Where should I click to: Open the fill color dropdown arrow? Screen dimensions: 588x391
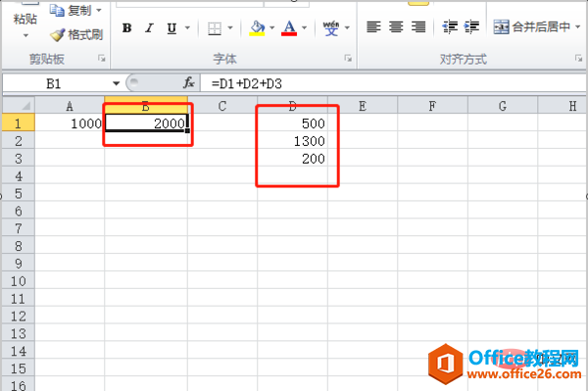pyautogui.click(x=271, y=27)
